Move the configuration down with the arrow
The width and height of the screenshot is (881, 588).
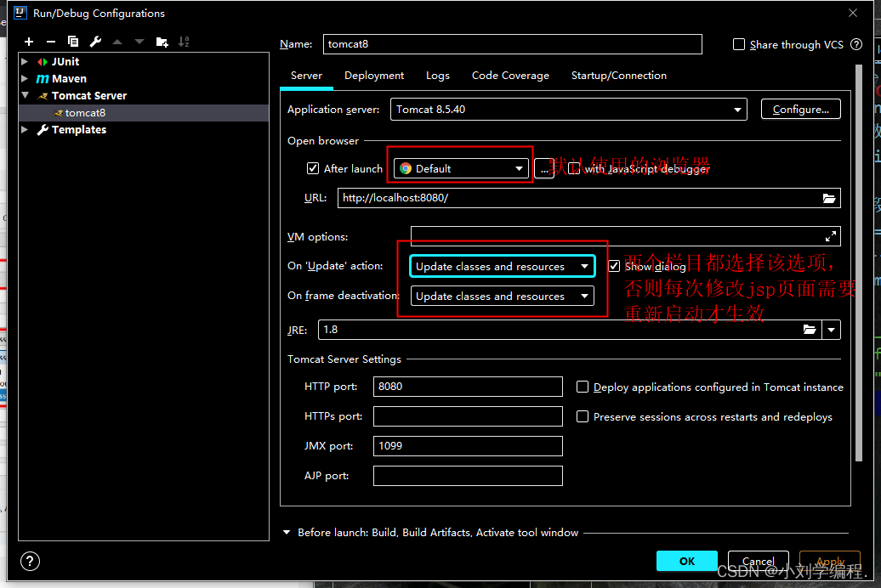click(x=139, y=42)
